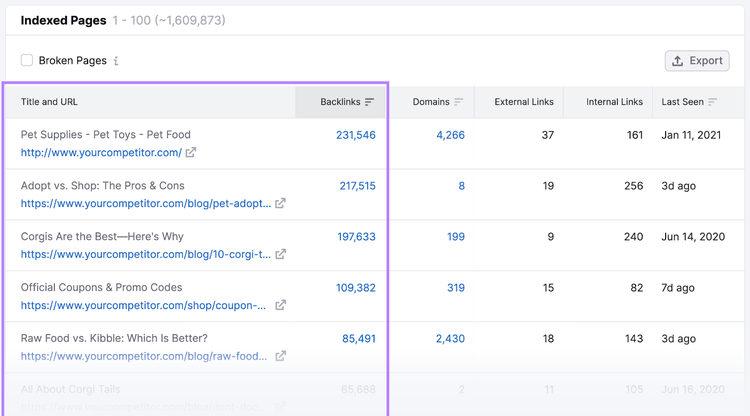Open the shop/coupon URL link
The height and width of the screenshot is (416, 750).
click(x=143, y=305)
